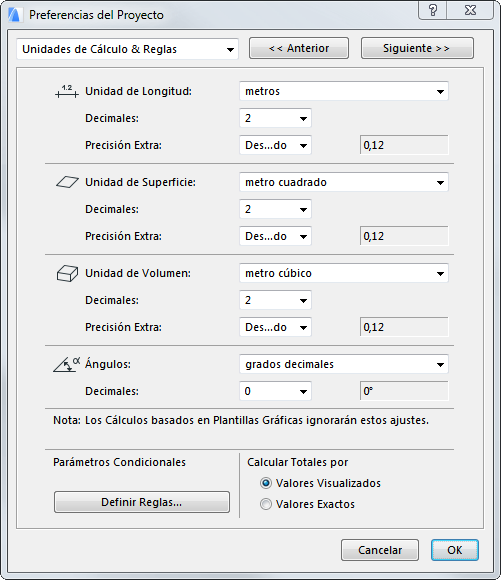The image size is (501, 580).
Task: Open the metro cuadrado surface unit dropdown
Action: (x=344, y=182)
